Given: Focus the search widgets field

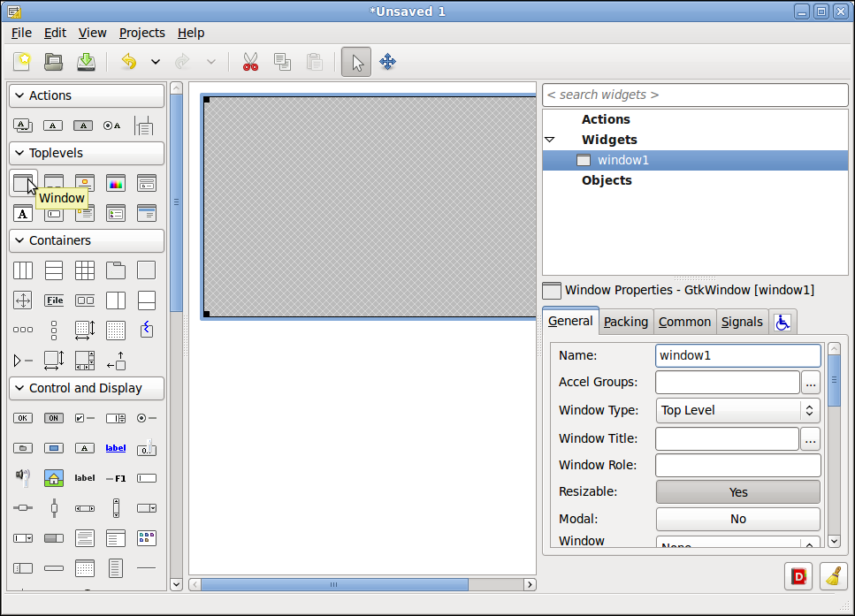Looking at the screenshot, I should point(695,95).
